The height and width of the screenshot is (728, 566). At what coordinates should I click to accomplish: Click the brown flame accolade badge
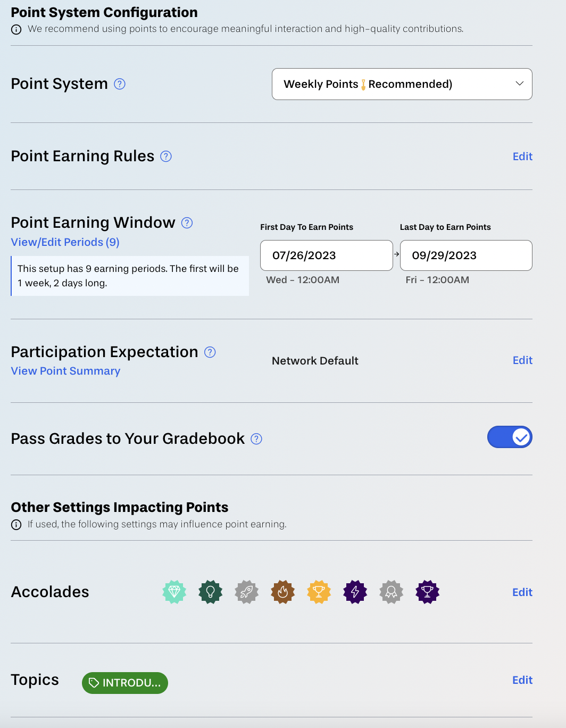pos(283,592)
